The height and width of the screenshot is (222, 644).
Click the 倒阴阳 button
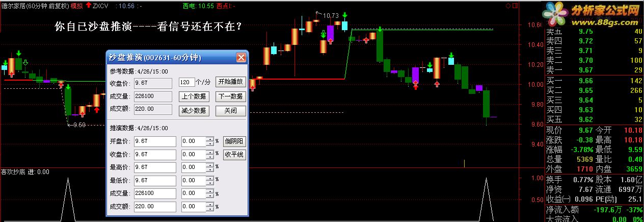[x=234, y=141]
